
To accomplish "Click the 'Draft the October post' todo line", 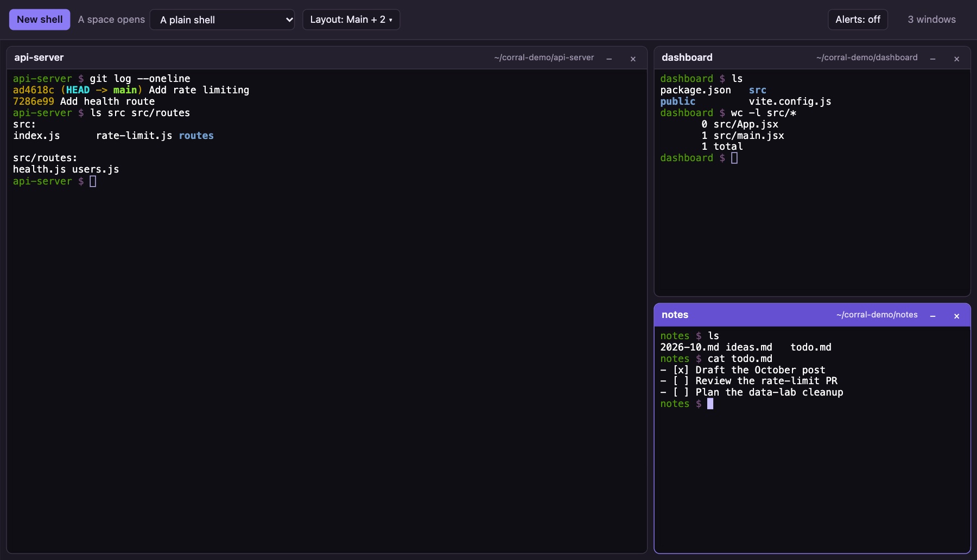I will (x=743, y=370).
